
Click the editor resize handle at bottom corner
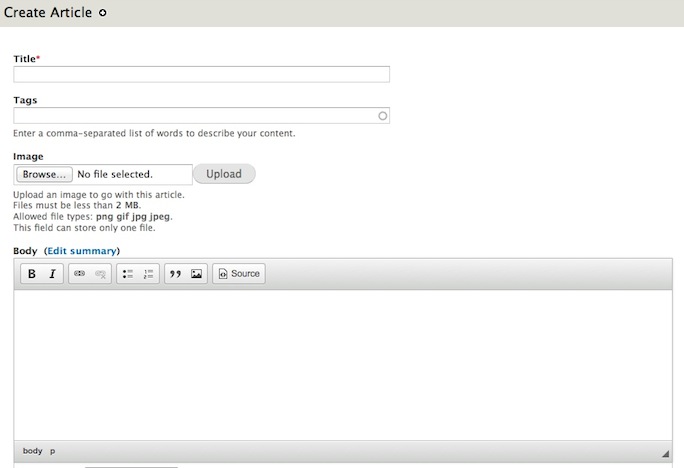click(x=666, y=454)
